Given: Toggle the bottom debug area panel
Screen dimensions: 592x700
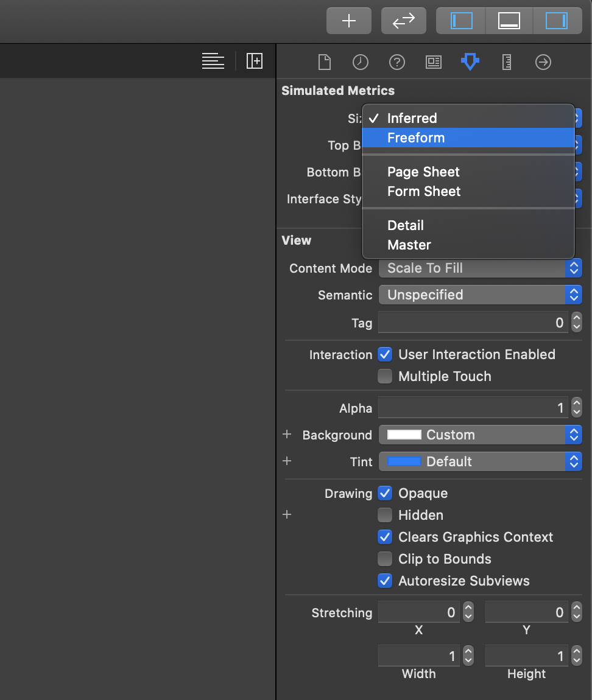Looking at the screenshot, I should click(x=509, y=21).
